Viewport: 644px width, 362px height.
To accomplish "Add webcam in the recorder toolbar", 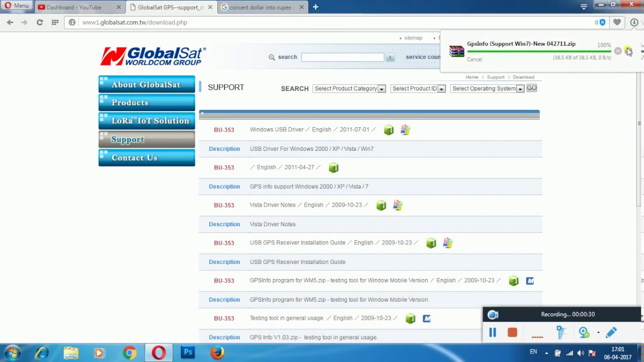I will coord(584,332).
